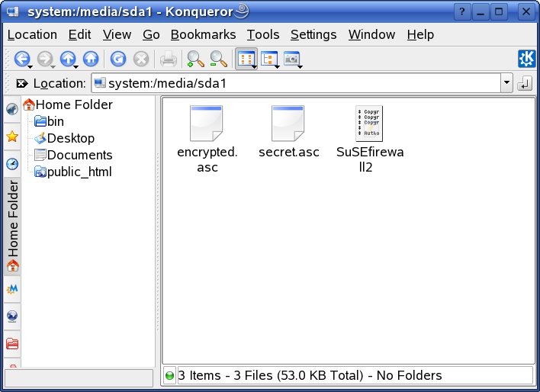Viewport: 540px width, 392px height.
Task: Click the Home toolbar icon
Action: point(91,59)
